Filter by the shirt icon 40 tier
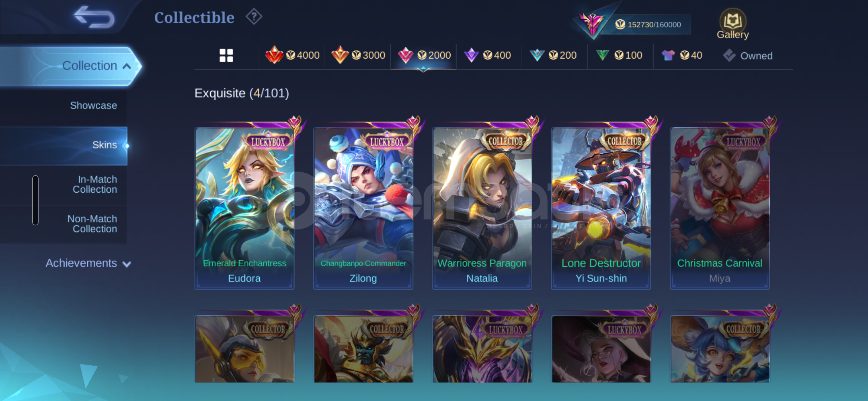 pyautogui.click(x=682, y=55)
